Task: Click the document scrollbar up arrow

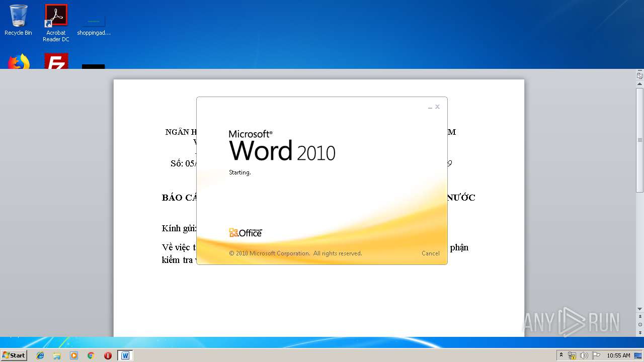Action: (x=640, y=84)
